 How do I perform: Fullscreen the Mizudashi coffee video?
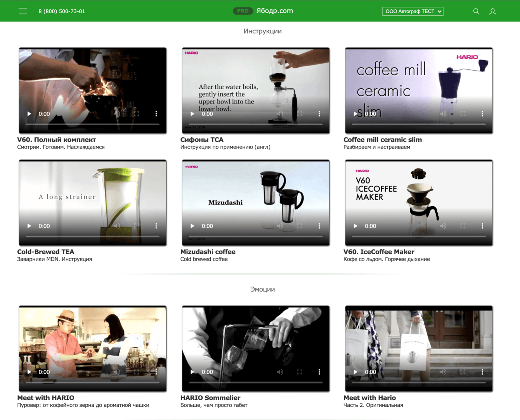pyautogui.click(x=300, y=226)
